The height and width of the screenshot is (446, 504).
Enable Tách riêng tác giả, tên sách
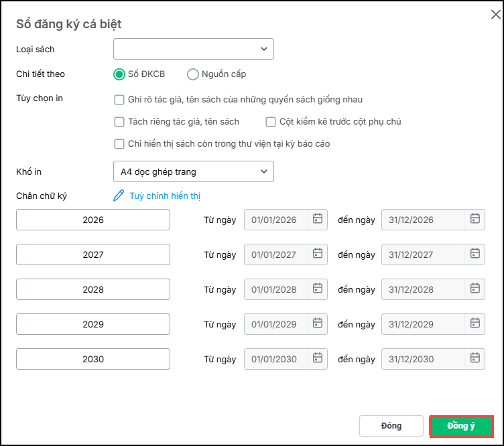119,122
